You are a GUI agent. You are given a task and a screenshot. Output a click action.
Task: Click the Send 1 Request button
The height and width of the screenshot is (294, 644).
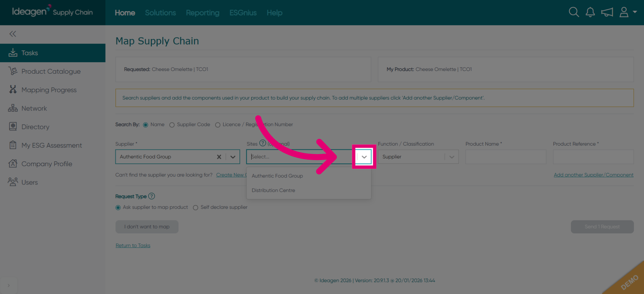(x=602, y=227)
